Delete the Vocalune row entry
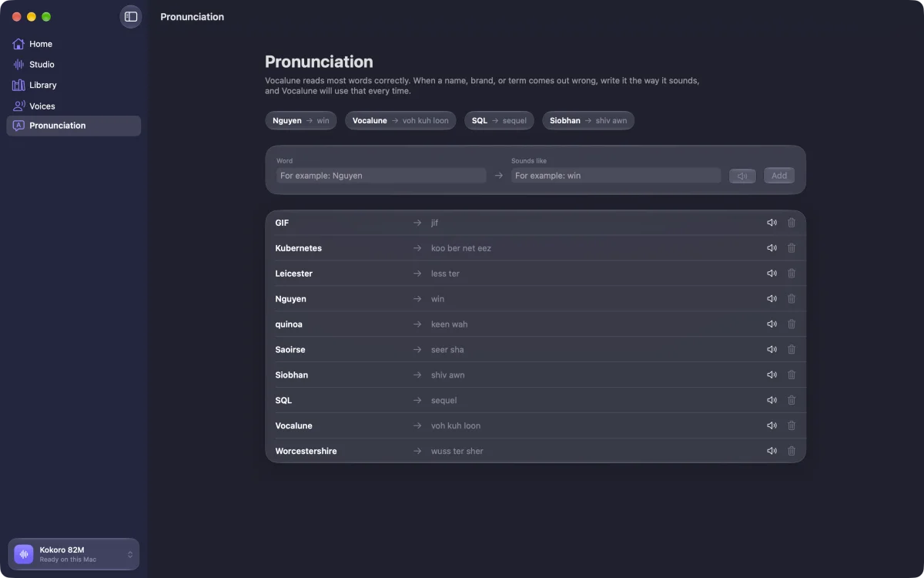This screenshot has height=578, width=924. 791,425
